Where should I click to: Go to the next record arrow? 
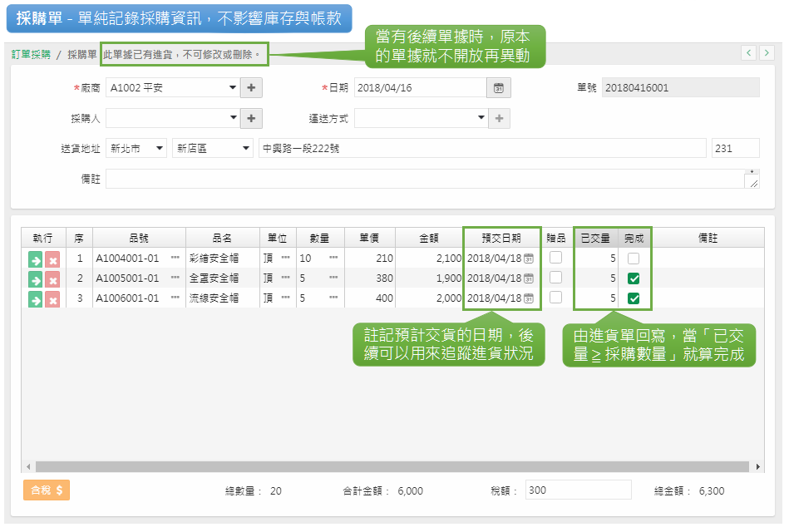766,53
